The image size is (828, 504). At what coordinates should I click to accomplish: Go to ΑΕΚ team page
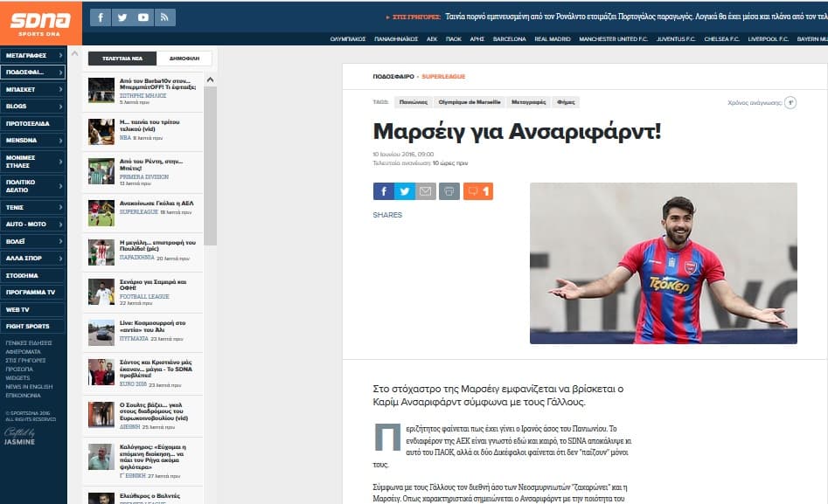tap(432, 39)
